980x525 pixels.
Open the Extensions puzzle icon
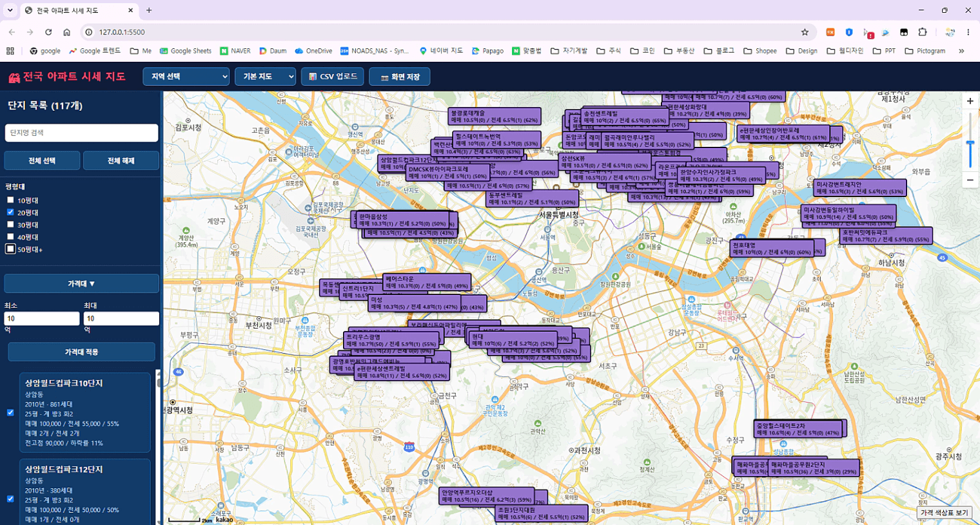tap(923, 32)
